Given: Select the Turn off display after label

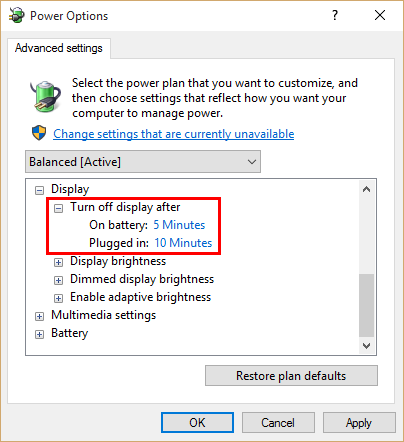Looking at the screenshot, I should 125,207.
